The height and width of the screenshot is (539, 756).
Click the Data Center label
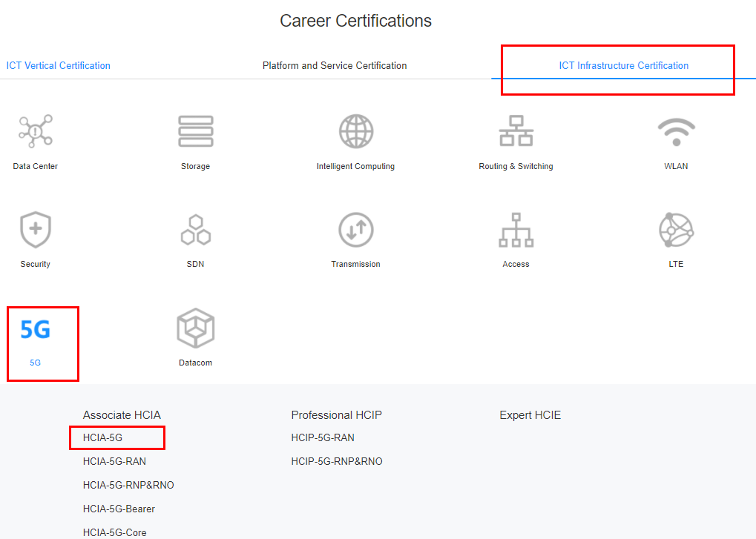[35, 166]
